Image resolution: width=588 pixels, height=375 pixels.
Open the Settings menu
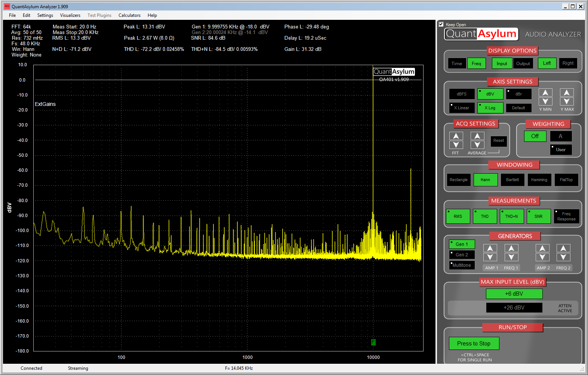click(45, 15)
